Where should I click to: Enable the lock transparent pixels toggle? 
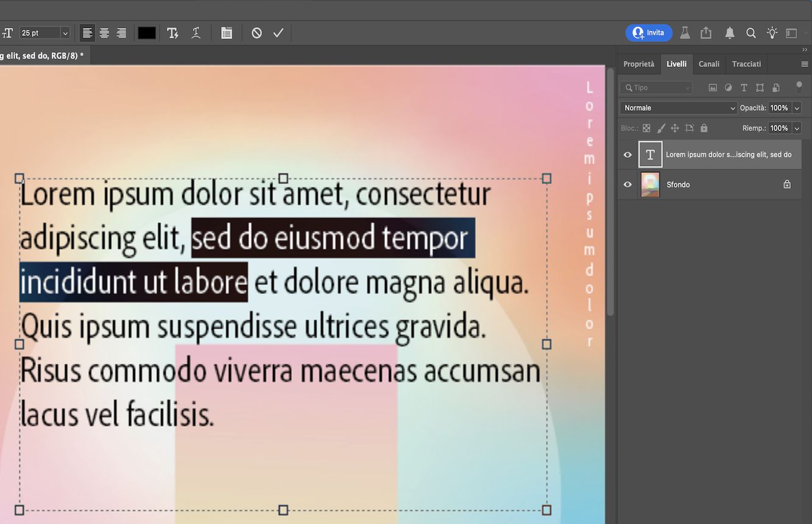pos(646,128)
